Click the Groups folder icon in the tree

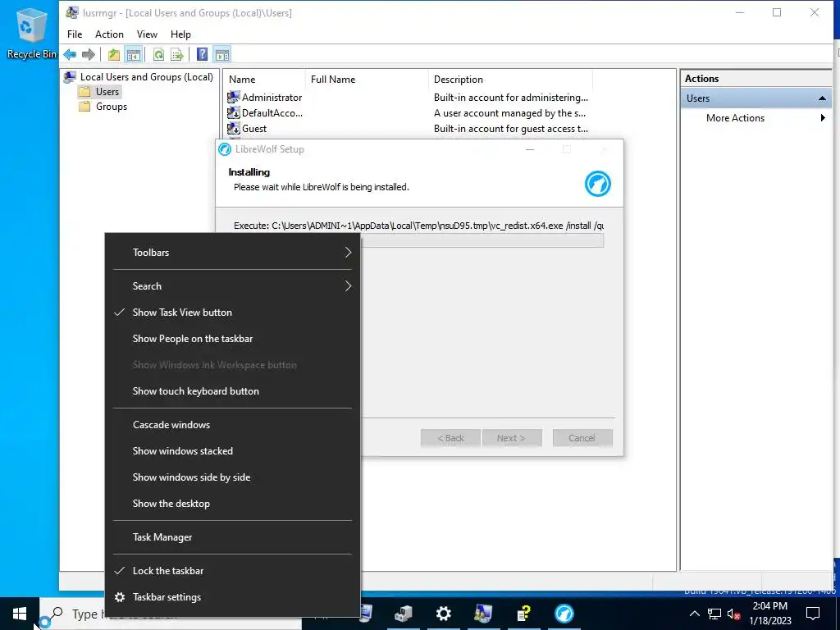point(84,107)
